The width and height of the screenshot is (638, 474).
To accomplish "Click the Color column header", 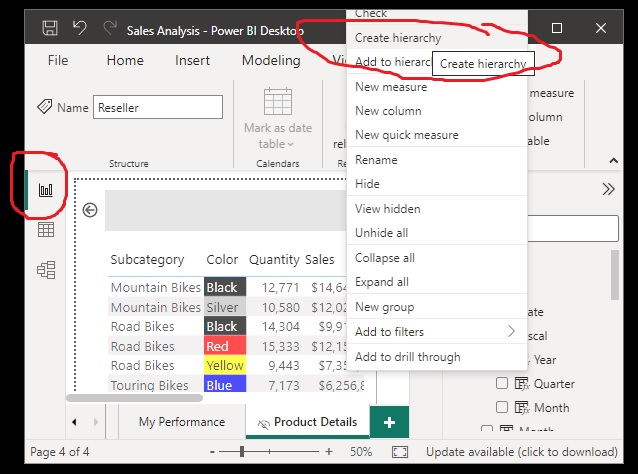I will click(x=222, y=260).
